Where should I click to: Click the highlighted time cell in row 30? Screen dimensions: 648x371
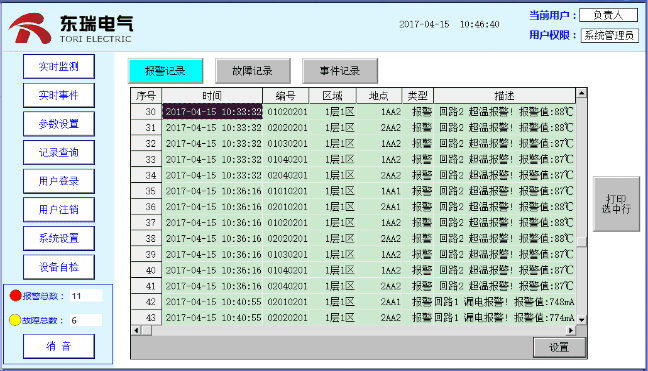(x=212, y=112)
